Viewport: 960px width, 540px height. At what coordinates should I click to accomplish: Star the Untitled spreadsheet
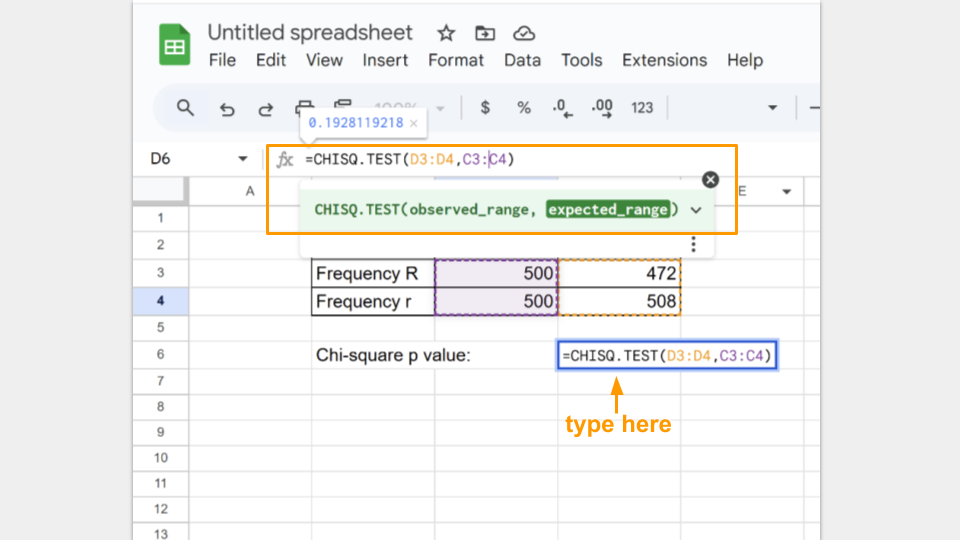coord(446,33)
